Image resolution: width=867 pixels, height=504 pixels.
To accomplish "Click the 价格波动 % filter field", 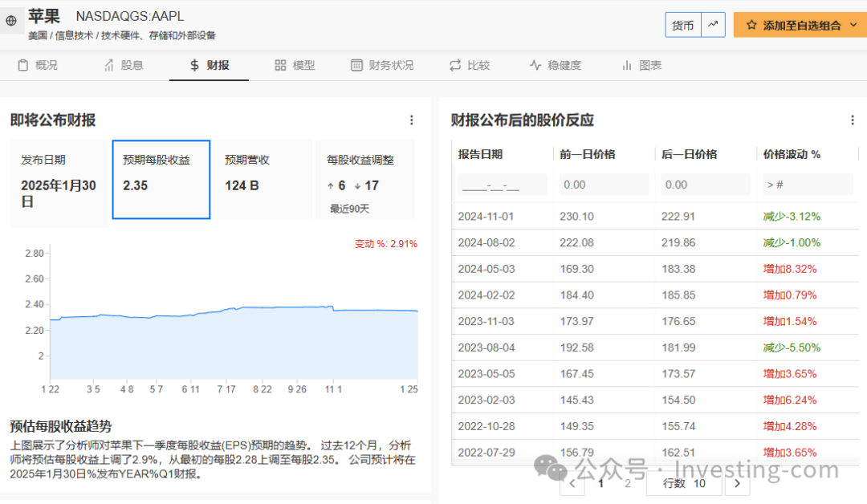I will 808,185.
